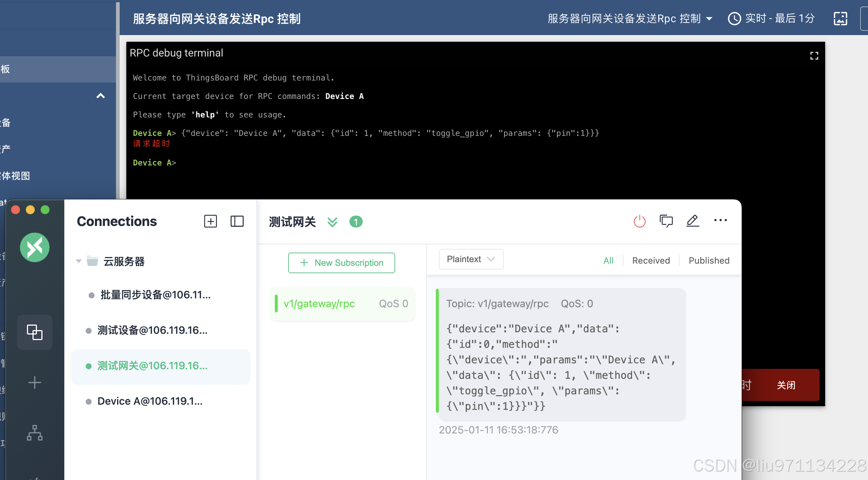Open new window chat icon

tap(666, 221)
